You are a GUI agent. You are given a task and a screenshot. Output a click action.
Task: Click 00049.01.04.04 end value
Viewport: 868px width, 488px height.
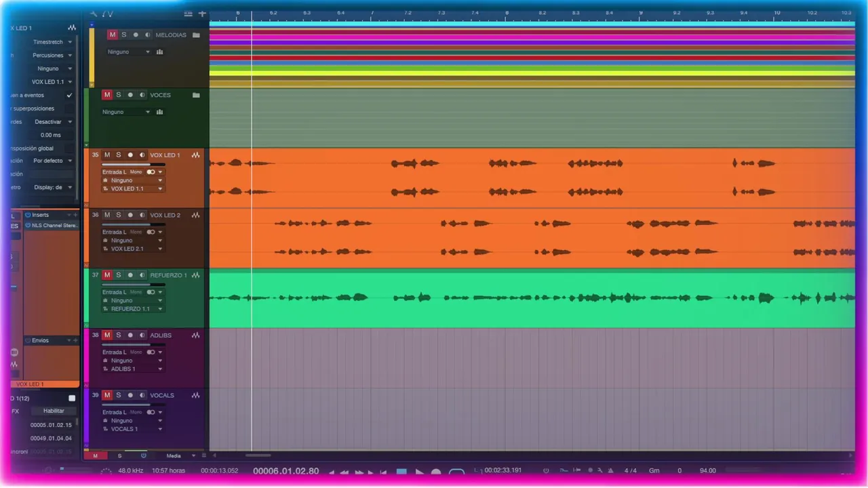pos(51,439)
